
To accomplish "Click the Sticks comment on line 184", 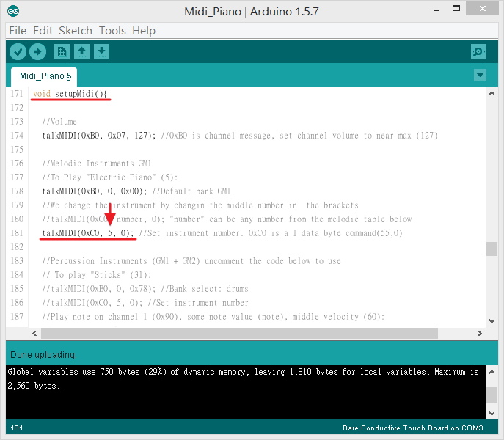I will pyautogui.click(x=96, y=275).
